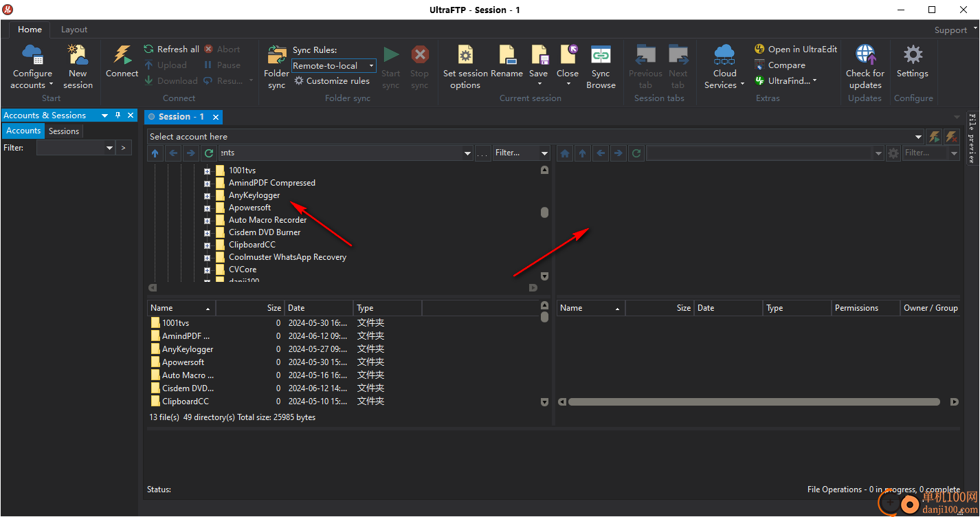Image resolution: width=980 pixels, height=517 pixels.
Task: Refresh the local pane
Action: (209, 153)
